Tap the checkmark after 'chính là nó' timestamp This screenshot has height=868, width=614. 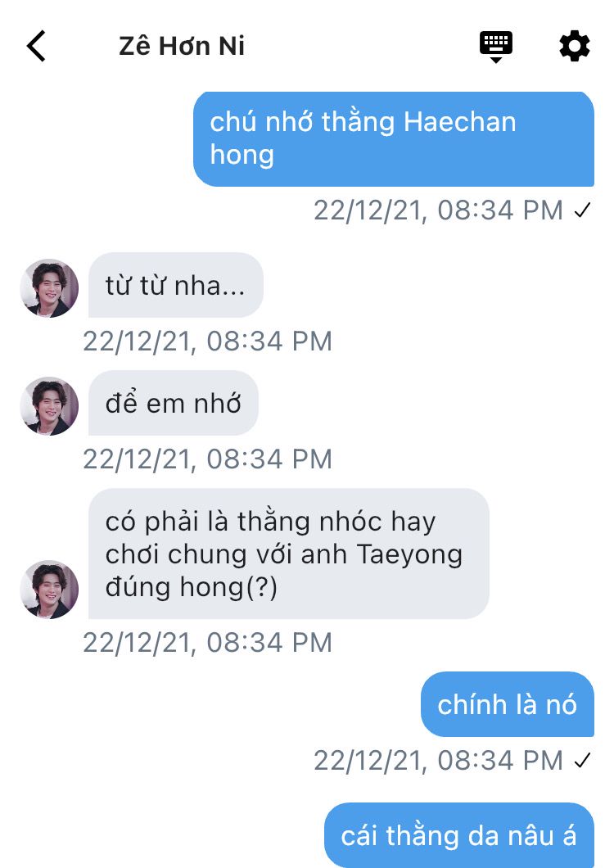point(582,761)
